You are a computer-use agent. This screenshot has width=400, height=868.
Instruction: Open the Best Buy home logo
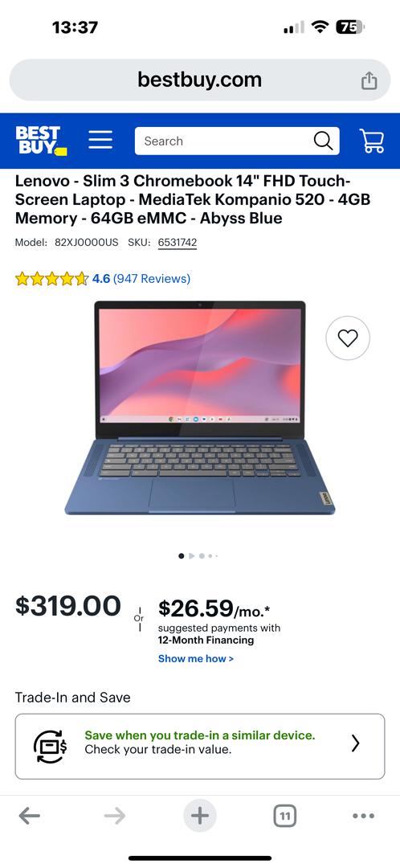coord(41,141)
